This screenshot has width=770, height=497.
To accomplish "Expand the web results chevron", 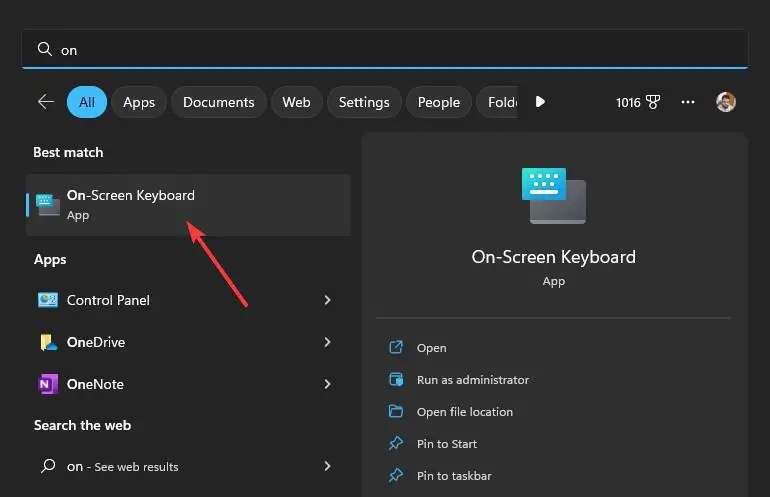I will [x=327, y=466].
